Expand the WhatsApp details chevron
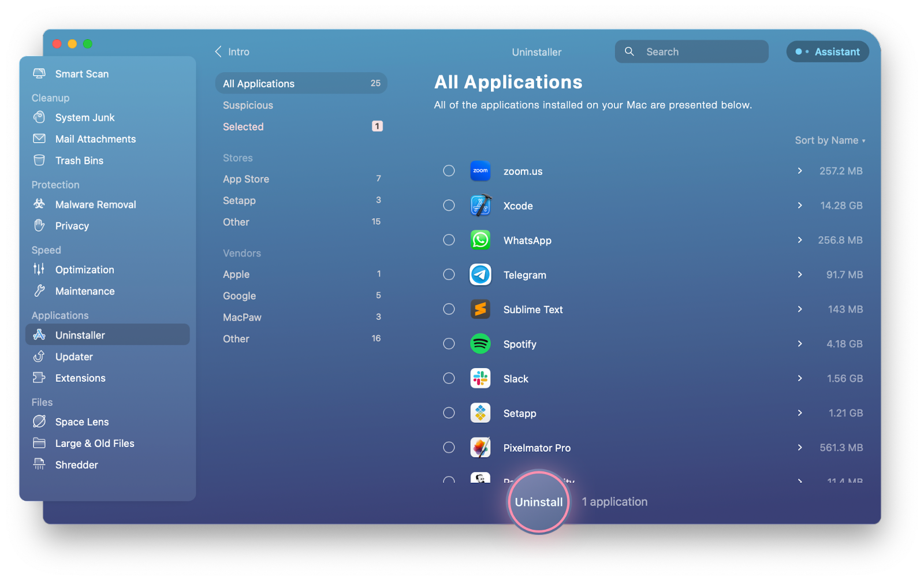924x581 pixels. [x=800, y=240]
